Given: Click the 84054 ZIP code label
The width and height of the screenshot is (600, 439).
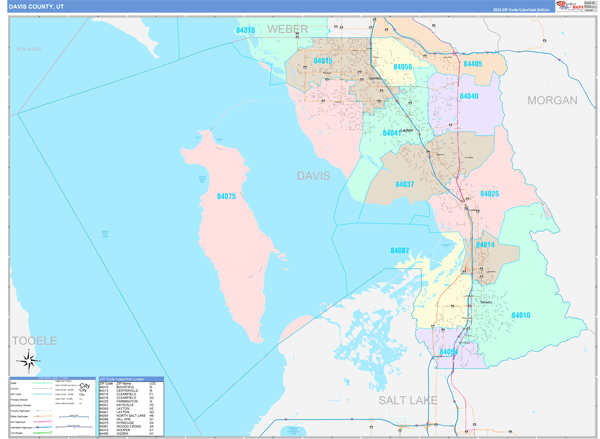Looking at the screenshot, I should tap(448, 353).
